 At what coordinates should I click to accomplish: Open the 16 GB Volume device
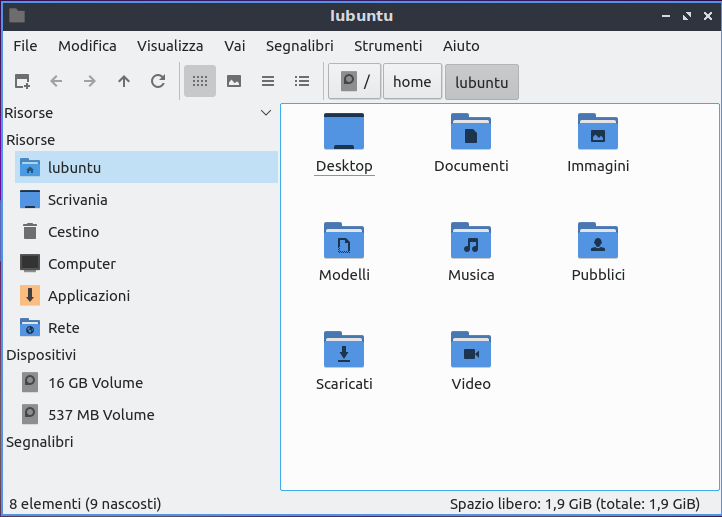[x=146, y=383]
